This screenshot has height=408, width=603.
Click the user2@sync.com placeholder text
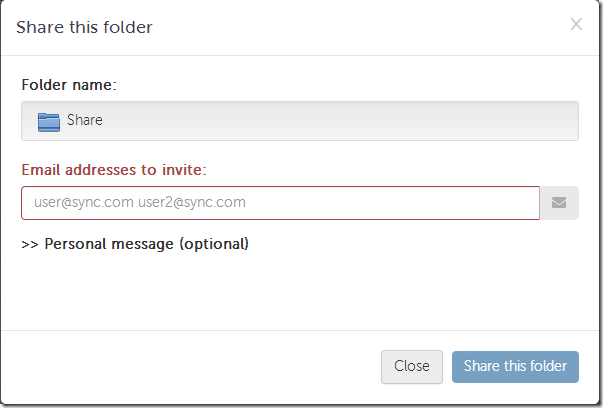(192, 203)
